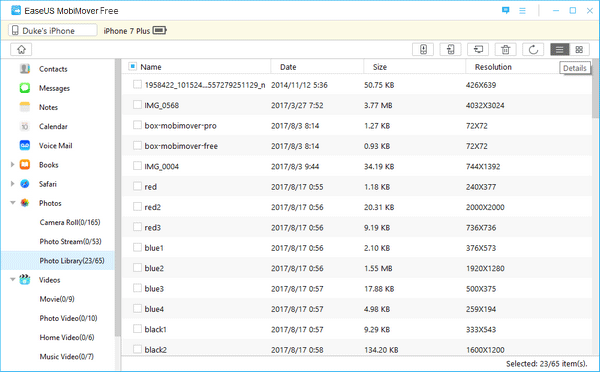
Task: Click the Notes icon in sidebar
Action: (25, 107)
